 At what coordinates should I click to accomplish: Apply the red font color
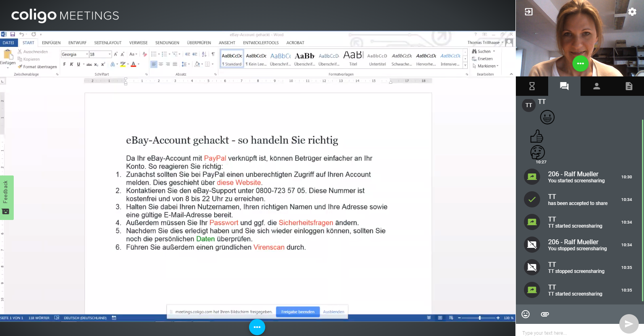point(133,64)
